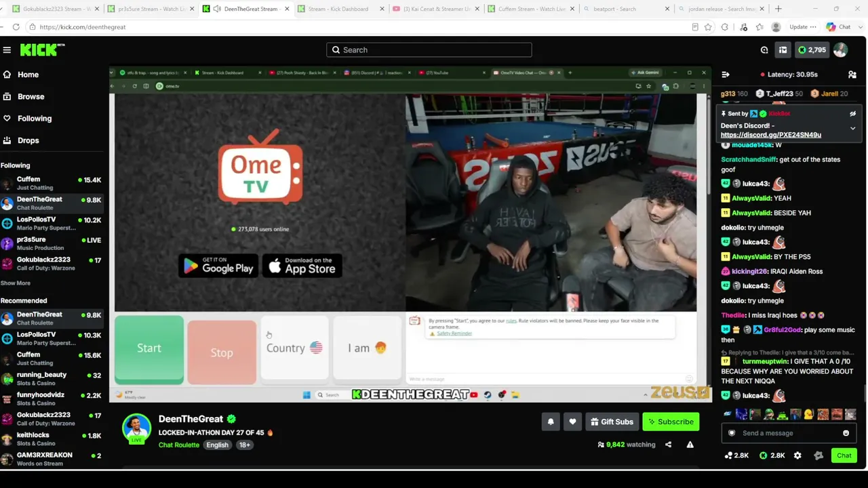Click the Kick search box

coord(429,50)
